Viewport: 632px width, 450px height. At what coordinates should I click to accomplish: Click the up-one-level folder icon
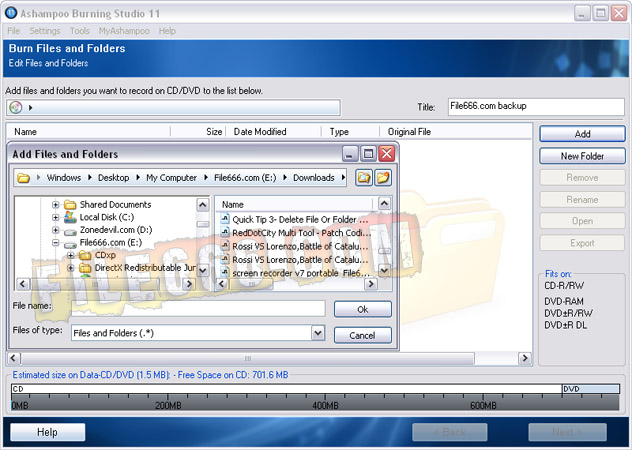coord(364,177)
